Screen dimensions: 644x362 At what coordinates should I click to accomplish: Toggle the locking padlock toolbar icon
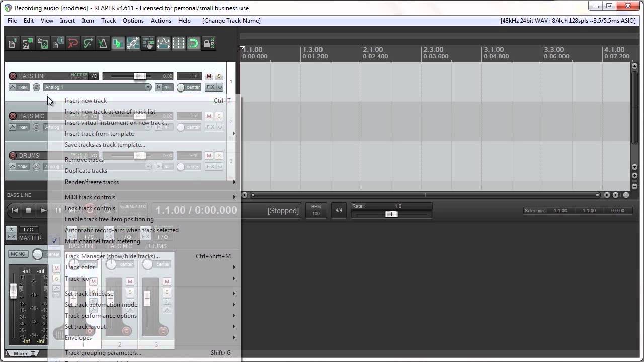tap(208, 44)
